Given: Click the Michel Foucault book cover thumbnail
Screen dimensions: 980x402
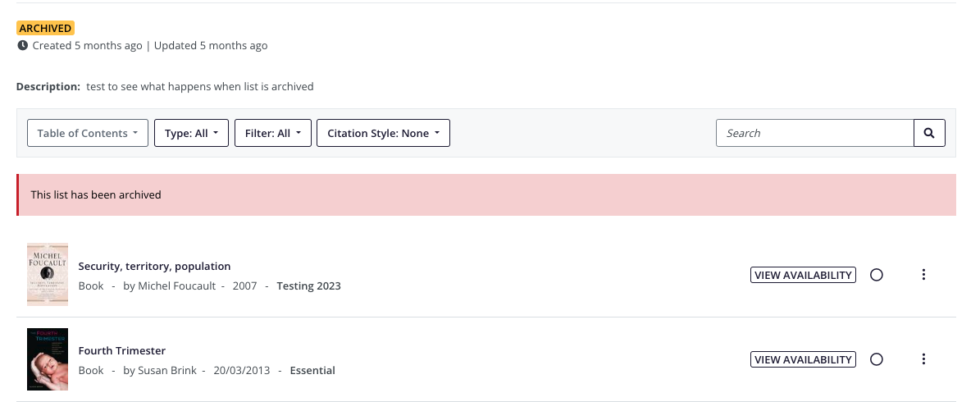Looking at the screenshot, I should coord(48,275).
